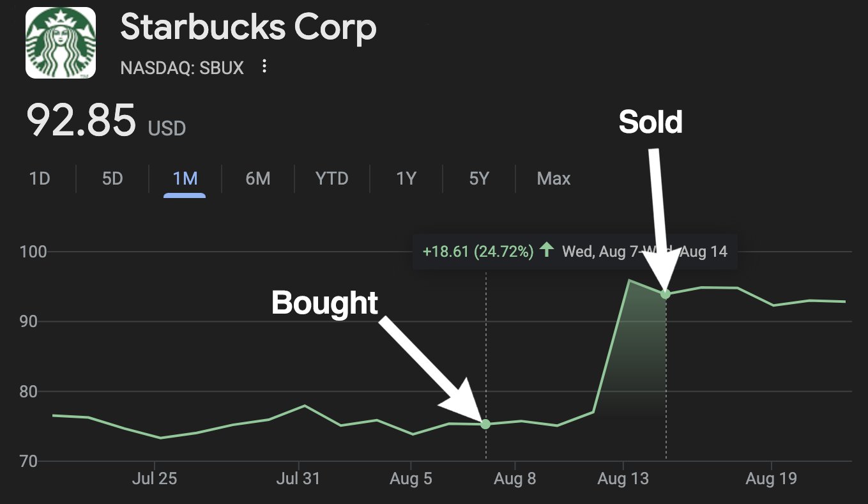Switch to the 5D time range

[112, 179]
